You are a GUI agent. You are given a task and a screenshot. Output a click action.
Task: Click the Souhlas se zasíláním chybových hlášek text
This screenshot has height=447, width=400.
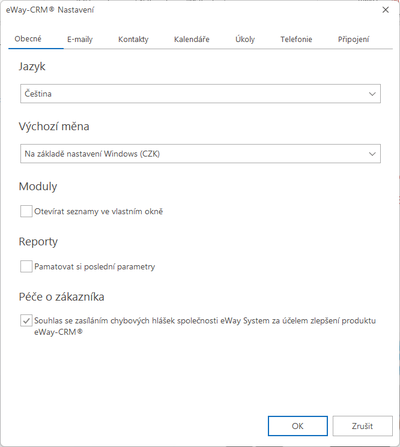205,326
